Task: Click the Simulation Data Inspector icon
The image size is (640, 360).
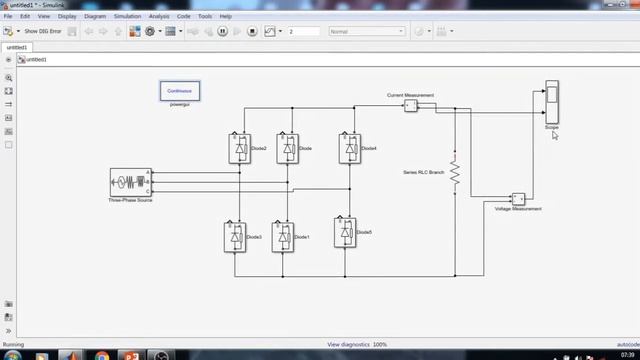Action: tap(270, 31)
